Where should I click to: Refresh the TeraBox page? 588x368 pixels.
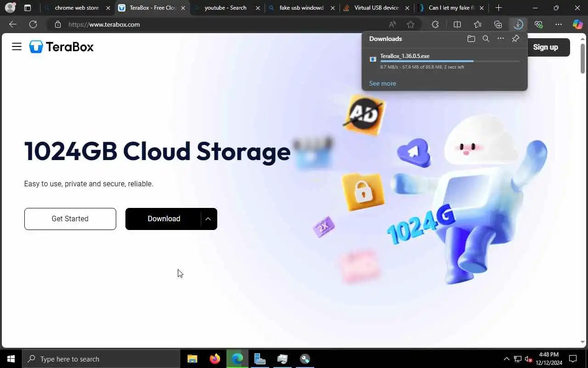(x=33, y=24)
